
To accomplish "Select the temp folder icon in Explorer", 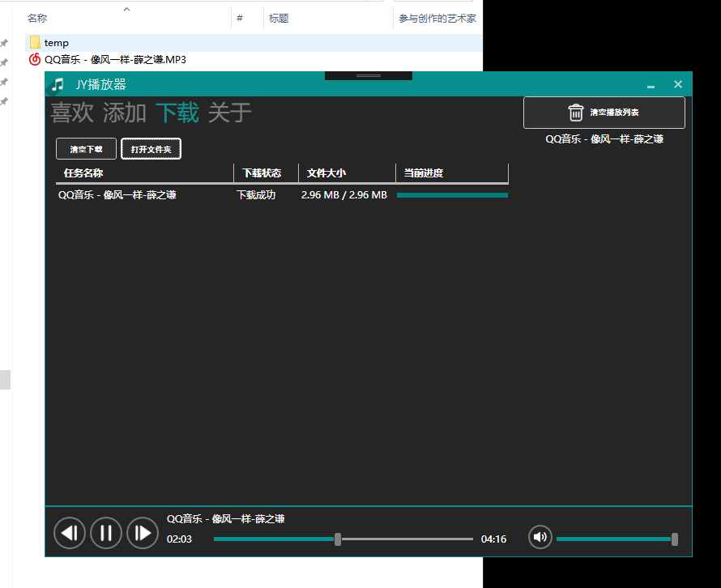I will point(35,42).
